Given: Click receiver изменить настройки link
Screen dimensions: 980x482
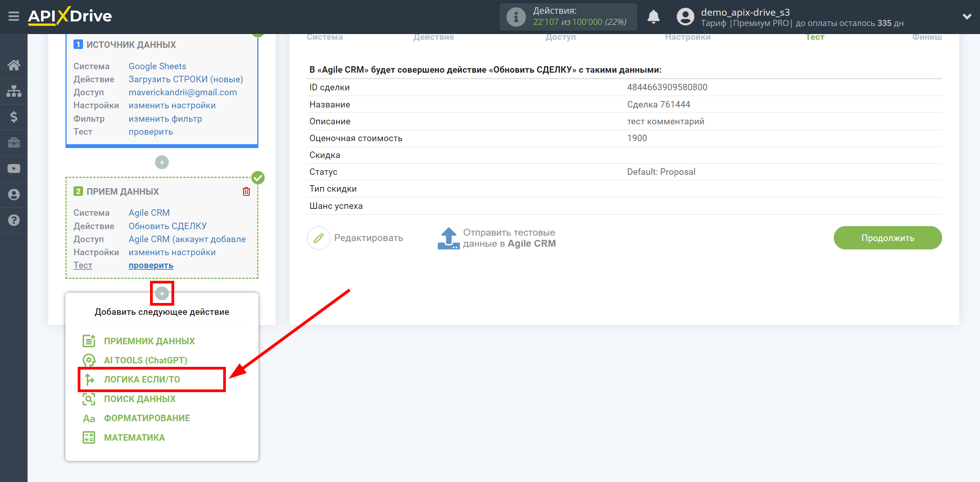Looking at the screenshot, I should (172, 252).
